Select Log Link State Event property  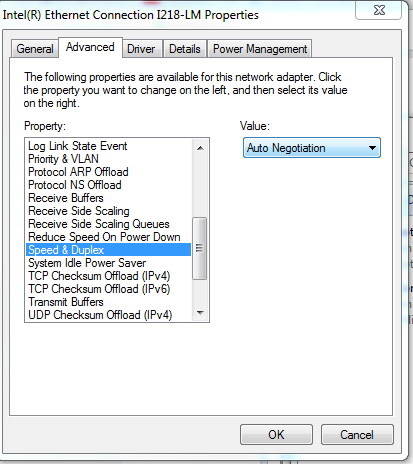[x=78, y=146]
